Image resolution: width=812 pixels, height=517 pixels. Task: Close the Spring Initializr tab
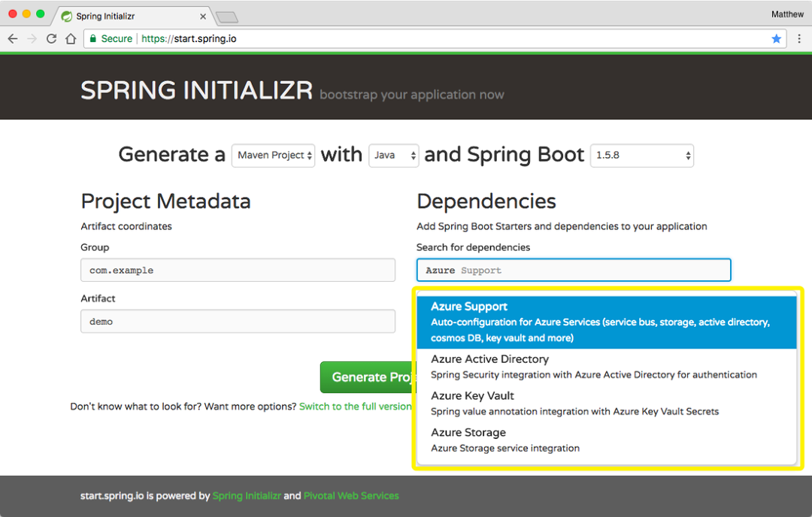tap(203, 17)
